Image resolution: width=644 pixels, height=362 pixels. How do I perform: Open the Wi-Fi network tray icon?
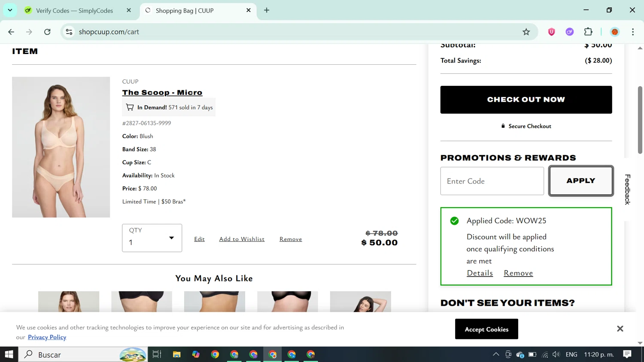click(545, 354)
